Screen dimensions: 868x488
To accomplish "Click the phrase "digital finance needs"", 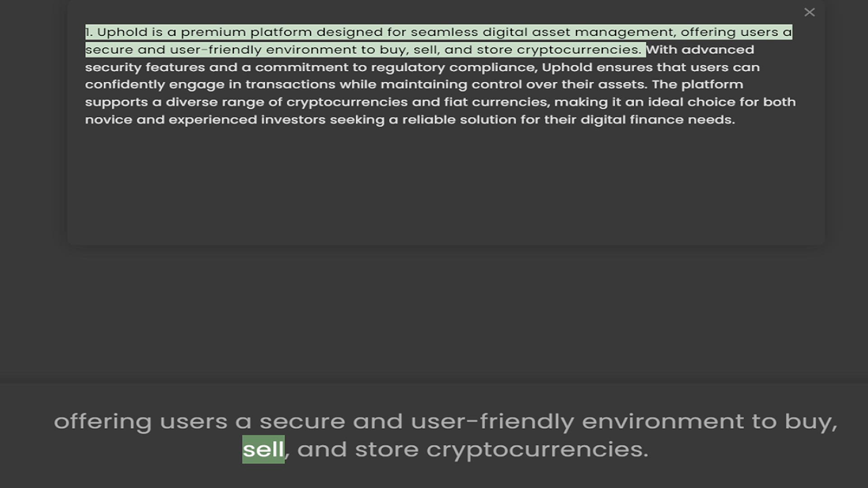I will pos(658,120).
